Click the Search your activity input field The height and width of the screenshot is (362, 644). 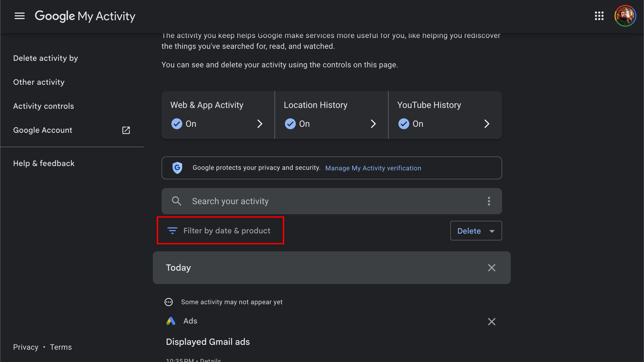click(x=332, y=201)
